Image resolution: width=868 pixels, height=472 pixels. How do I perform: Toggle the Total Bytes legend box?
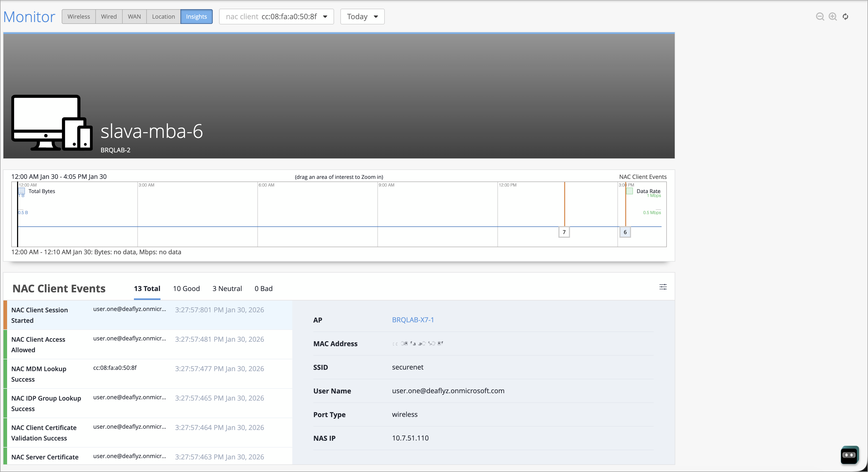coord(22,191)
